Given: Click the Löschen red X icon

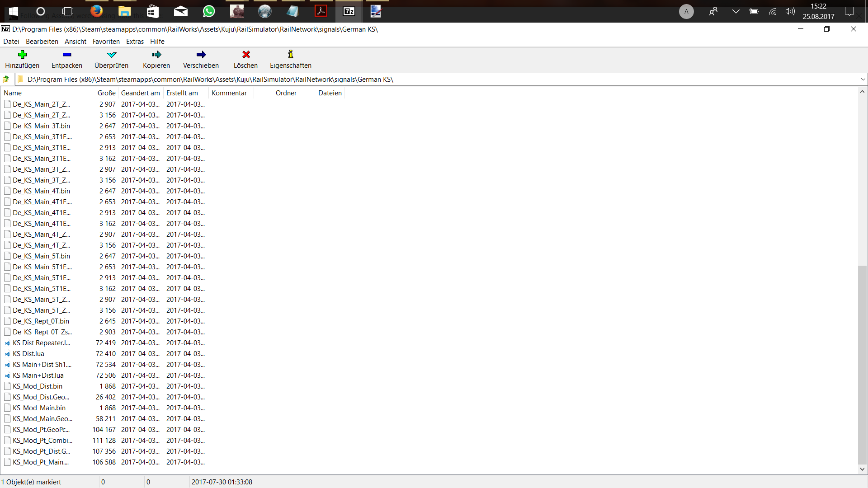Looking at the screenshot, I should pos(245,55).
